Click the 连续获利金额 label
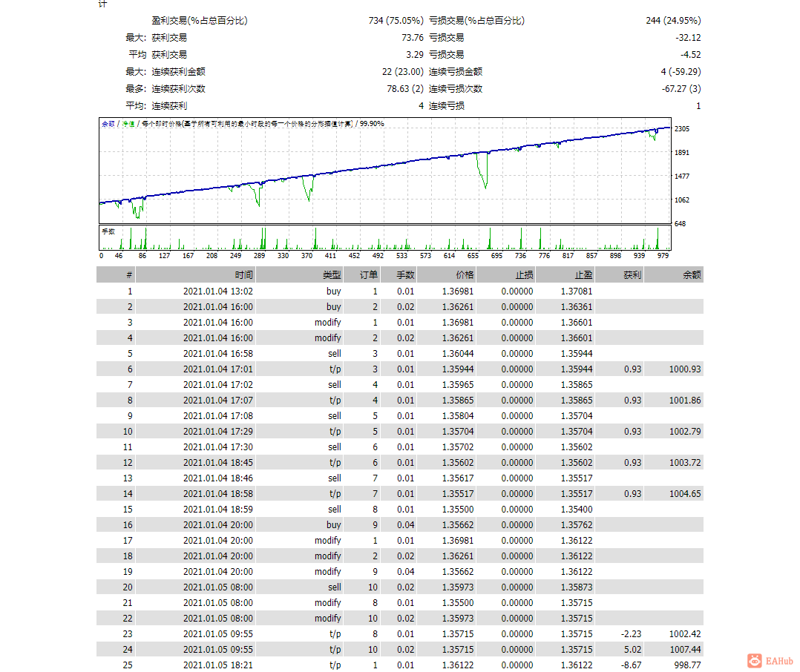The height and width of the screenshot is (672, 800). point(178,72)
